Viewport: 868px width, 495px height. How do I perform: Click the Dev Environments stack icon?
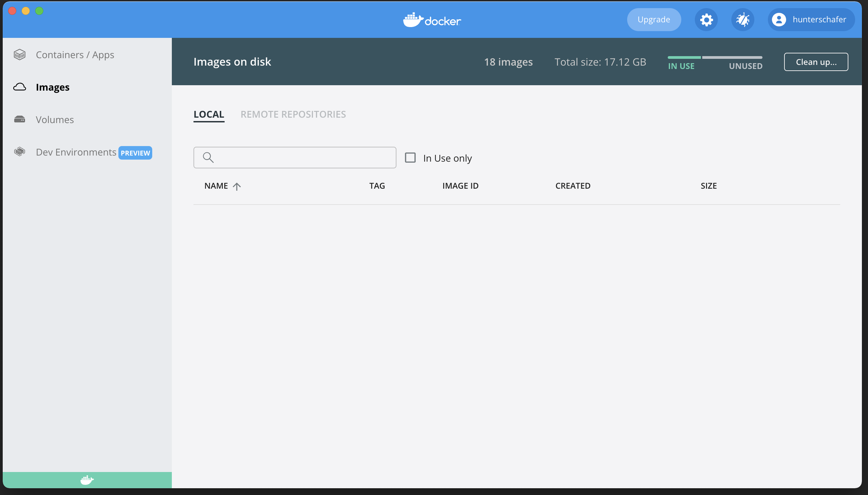[20, 151]
